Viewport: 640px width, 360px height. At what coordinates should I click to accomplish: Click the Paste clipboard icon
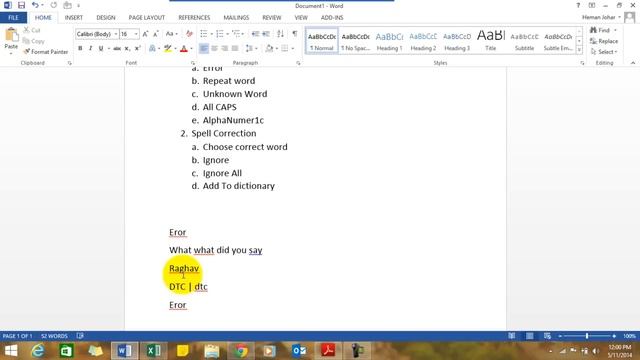coord(11,35)
